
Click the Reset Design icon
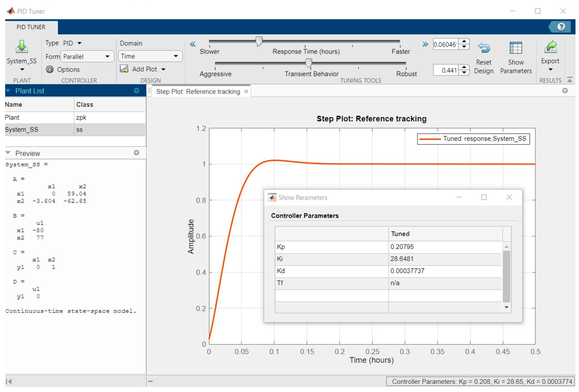click(x=484, y=48)
